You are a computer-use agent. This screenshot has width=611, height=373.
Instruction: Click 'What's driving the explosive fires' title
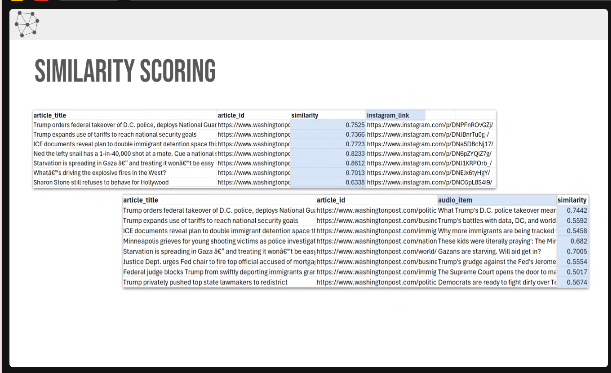click(x=100, y=173)
